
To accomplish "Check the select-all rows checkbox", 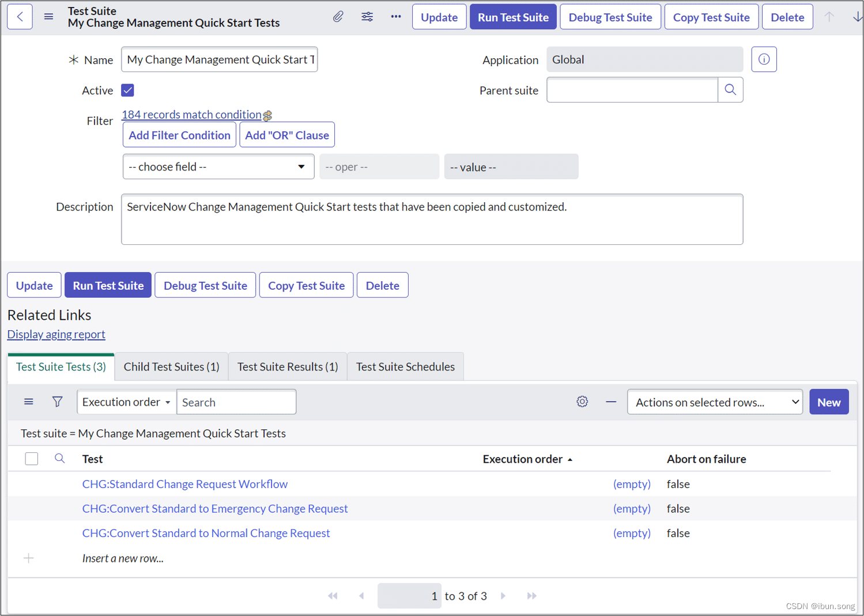I will [32, 459].
